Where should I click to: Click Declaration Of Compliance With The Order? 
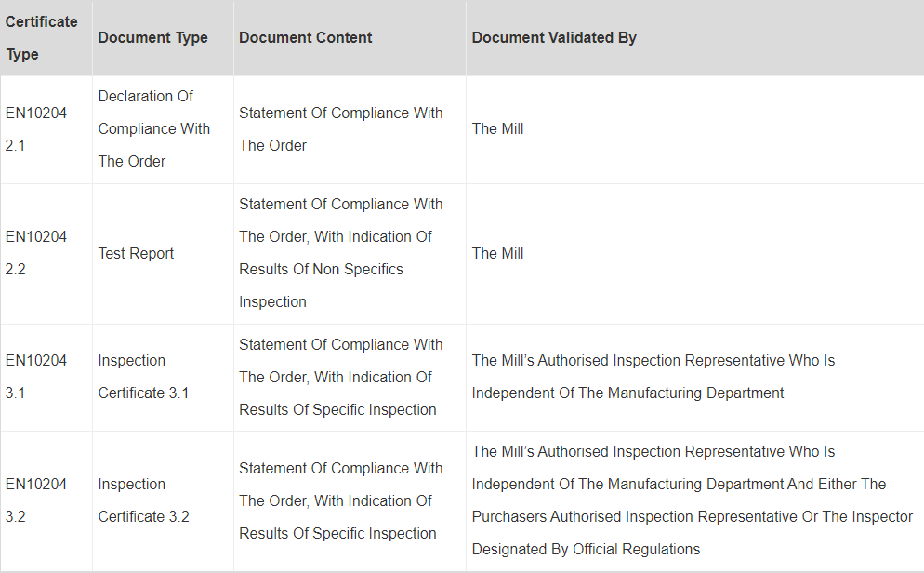(153, 128)
